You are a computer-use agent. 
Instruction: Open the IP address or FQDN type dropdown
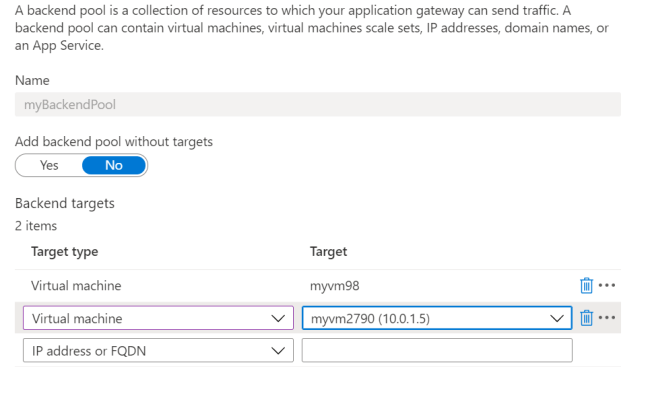(158, 351)
